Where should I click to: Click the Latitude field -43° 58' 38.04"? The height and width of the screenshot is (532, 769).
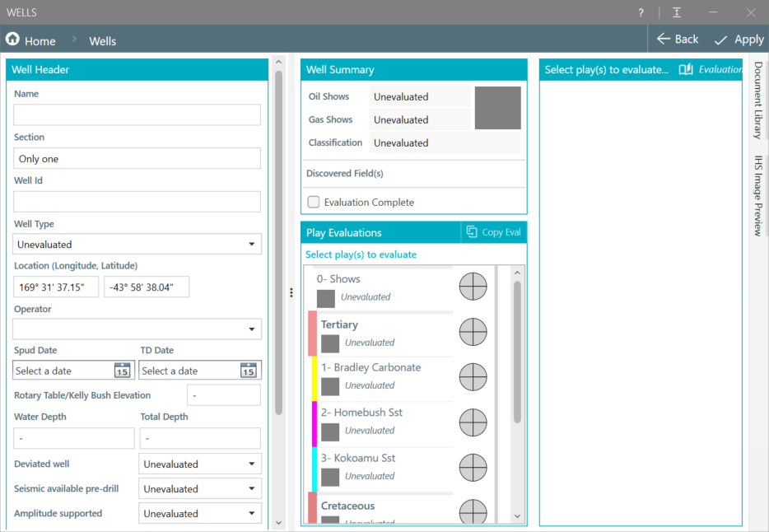tap(147, 287)
